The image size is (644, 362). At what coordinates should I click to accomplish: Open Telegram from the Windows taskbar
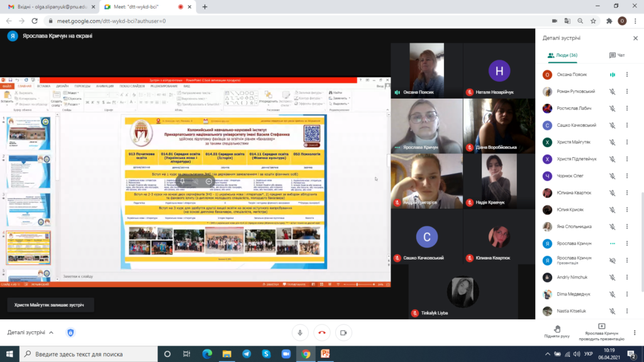[x=247, y=354]
